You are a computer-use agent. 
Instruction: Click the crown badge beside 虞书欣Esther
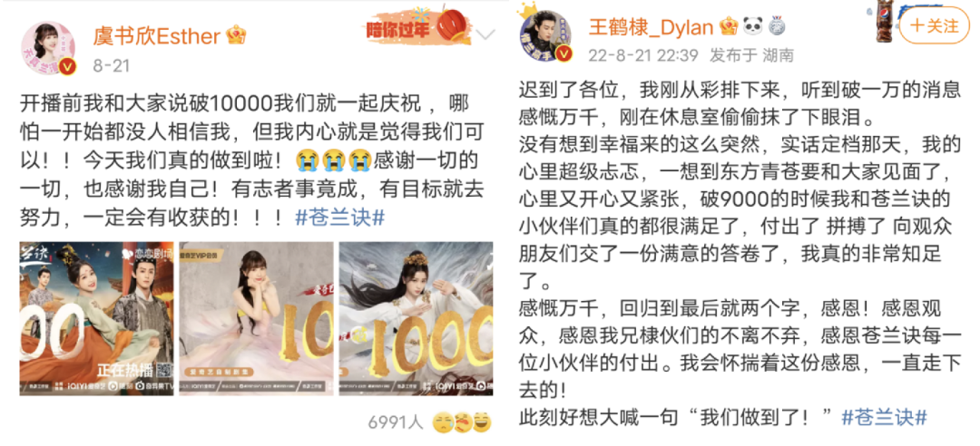click(x=236, y=35)
